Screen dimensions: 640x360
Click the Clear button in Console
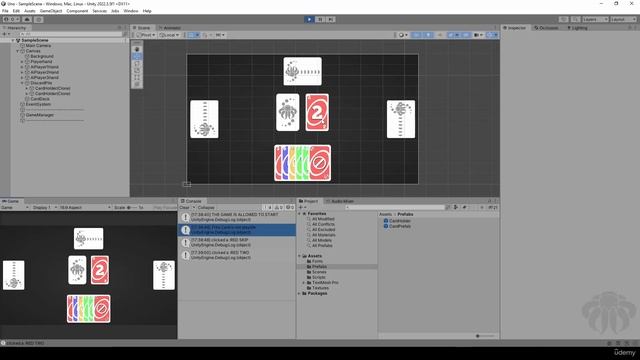tap(184, 207)
